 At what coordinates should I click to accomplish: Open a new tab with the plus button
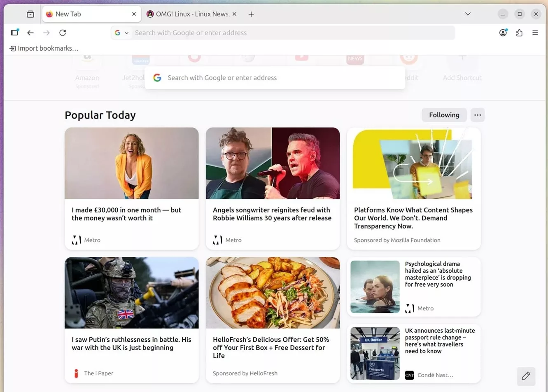pos(251,14)
